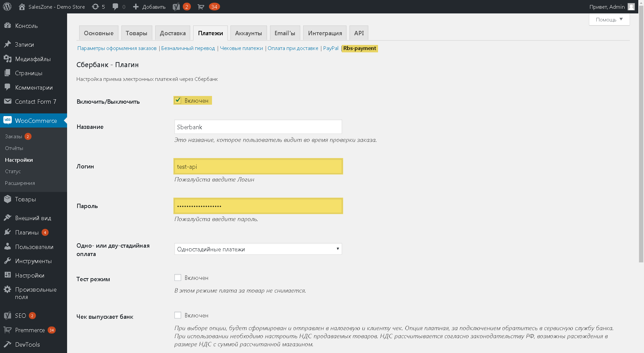Open Настройки in WooCommerce submenu
The image size is (644, 353).
click(x=19, y=160)
